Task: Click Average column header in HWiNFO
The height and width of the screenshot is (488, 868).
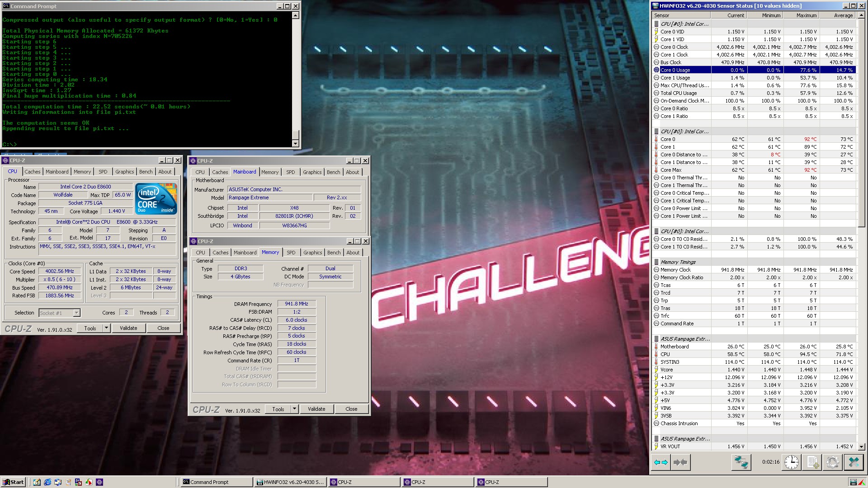Action: click(x=837, y=15)
